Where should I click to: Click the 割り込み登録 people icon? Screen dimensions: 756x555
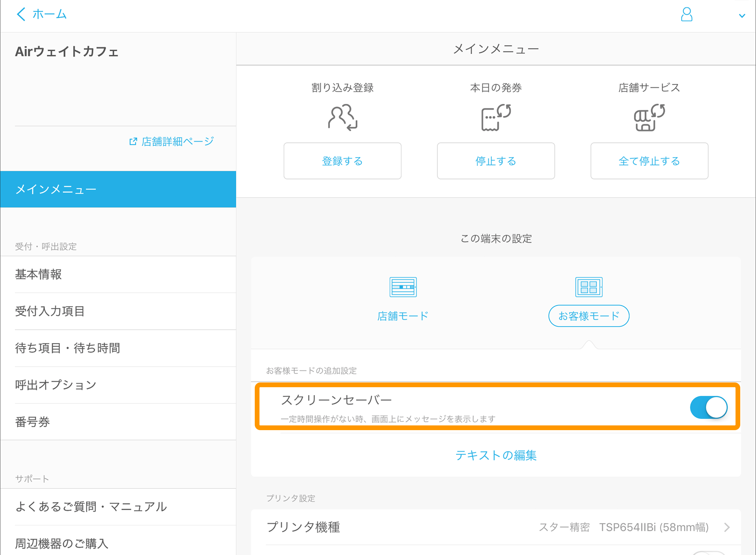(343, 117)
